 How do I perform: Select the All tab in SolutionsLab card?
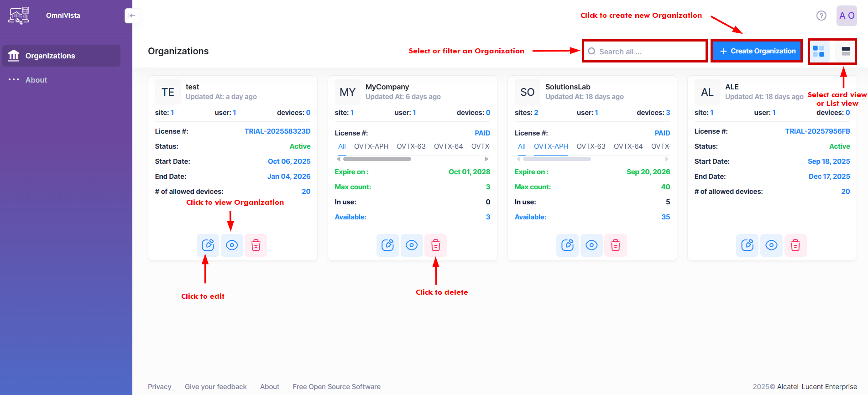tap(522, 146)
